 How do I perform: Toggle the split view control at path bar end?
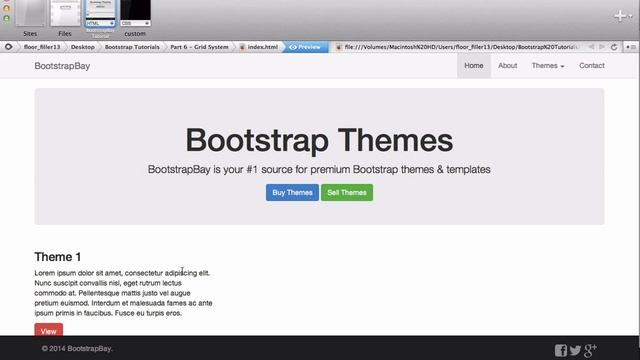coord(631,47)
